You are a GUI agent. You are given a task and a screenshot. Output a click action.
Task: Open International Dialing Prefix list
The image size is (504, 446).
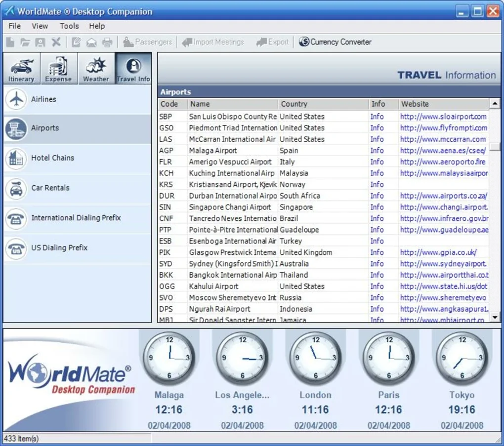coord(77,218)
